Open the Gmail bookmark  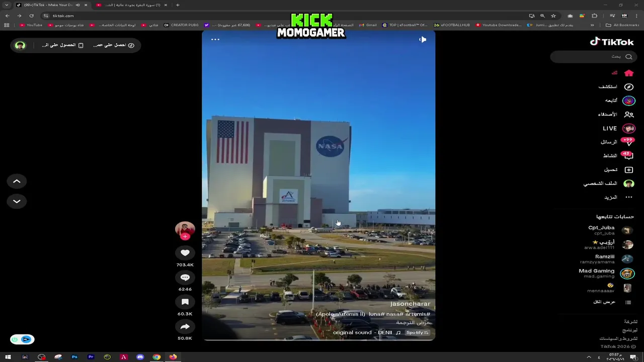tap(368, 25)
